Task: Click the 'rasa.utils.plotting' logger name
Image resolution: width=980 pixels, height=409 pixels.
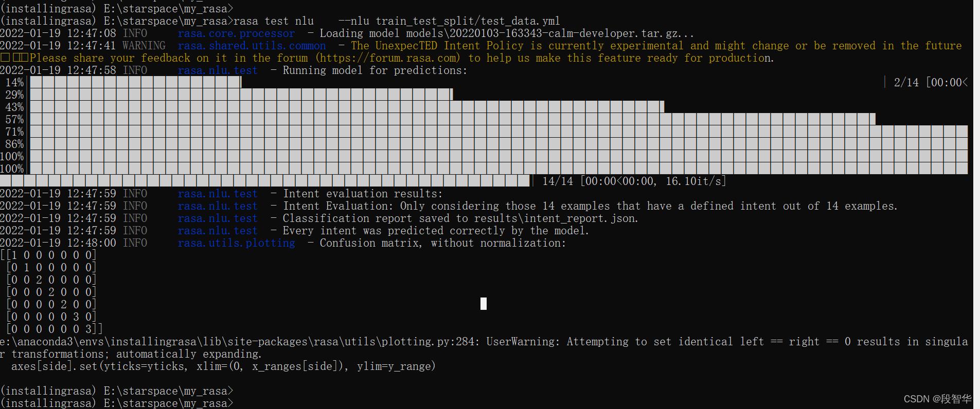Action: click(x=236, y=243)
